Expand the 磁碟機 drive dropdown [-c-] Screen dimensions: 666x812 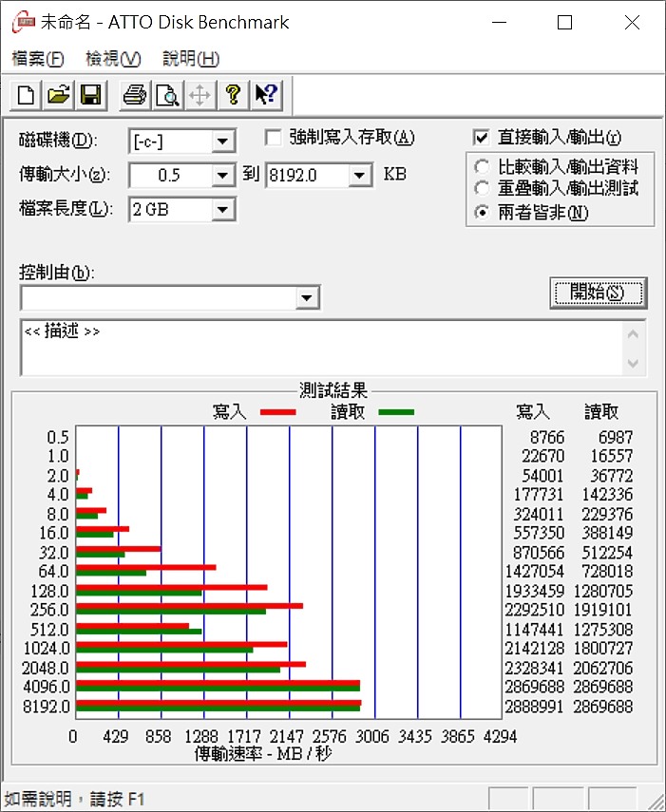222,141
